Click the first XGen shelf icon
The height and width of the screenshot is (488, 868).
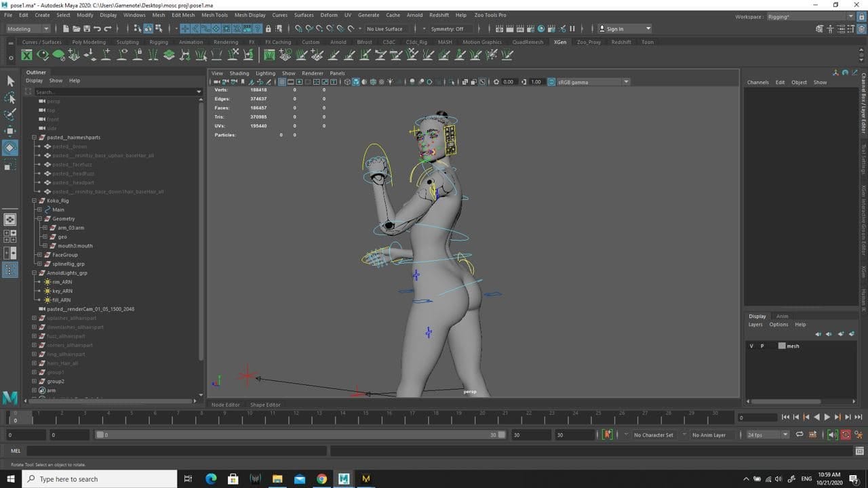tap(26, 55)
